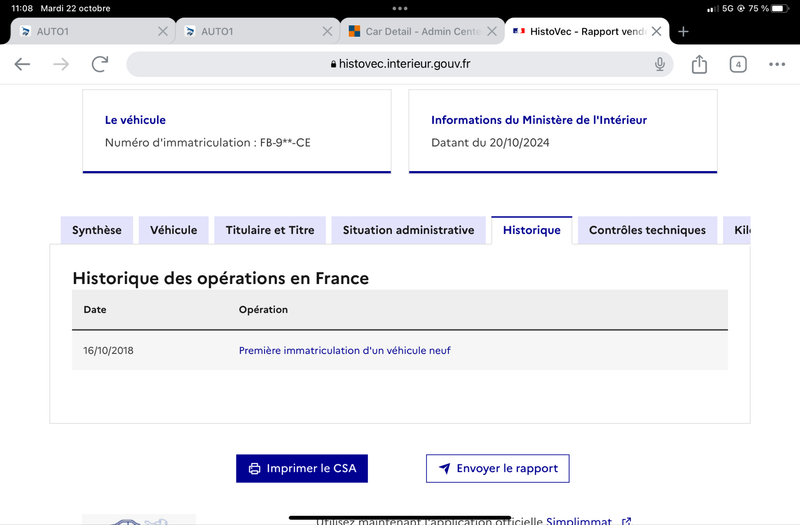Click Imprimer le CSA button
800x525 pixels.
[302, 468]
